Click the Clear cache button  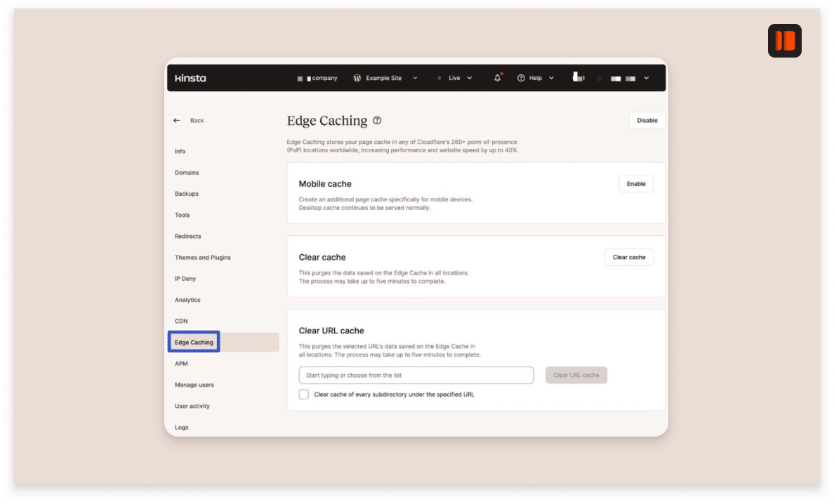click(628, 257)
